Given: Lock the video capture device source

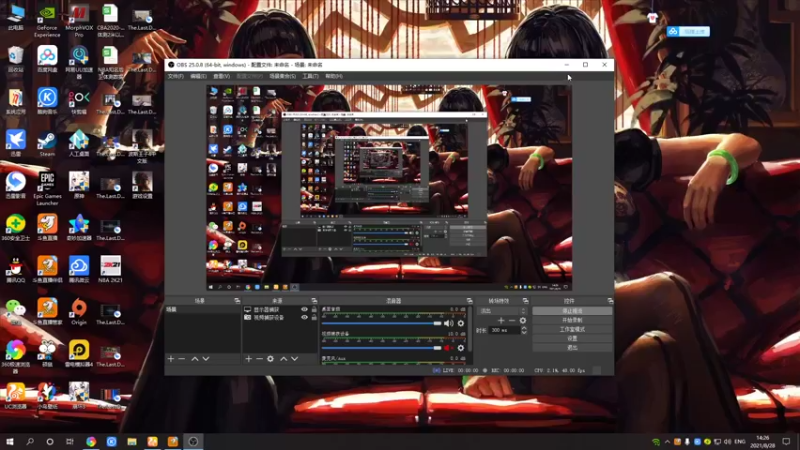Looking at the screenshot, I should [314, 317].
